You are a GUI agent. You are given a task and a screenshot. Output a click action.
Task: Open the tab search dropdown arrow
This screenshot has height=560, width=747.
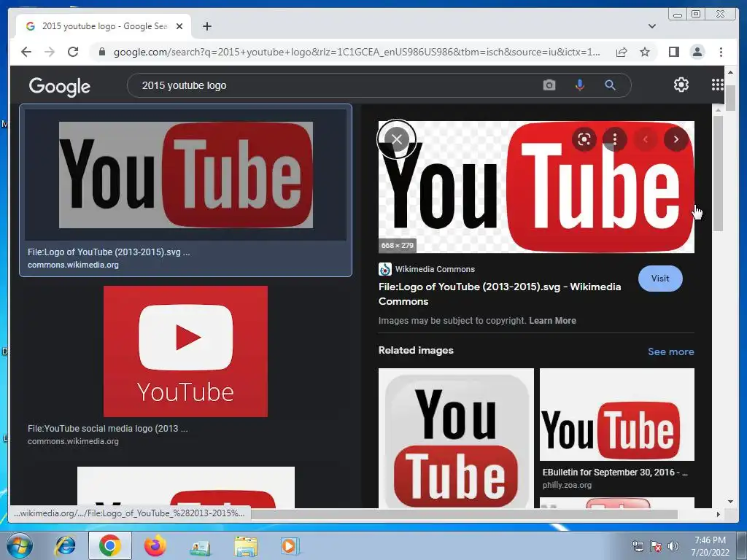pyautogui.click(x=652, y=26)
